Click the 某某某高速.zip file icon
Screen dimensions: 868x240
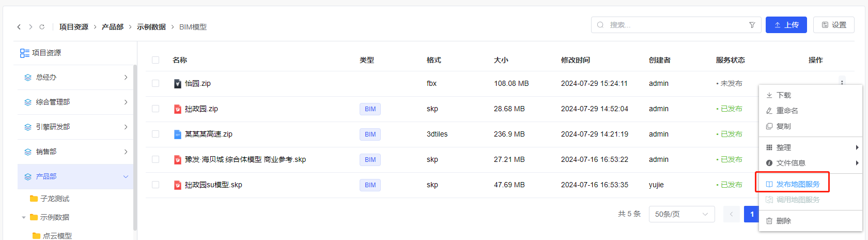(x=178, y=134)
